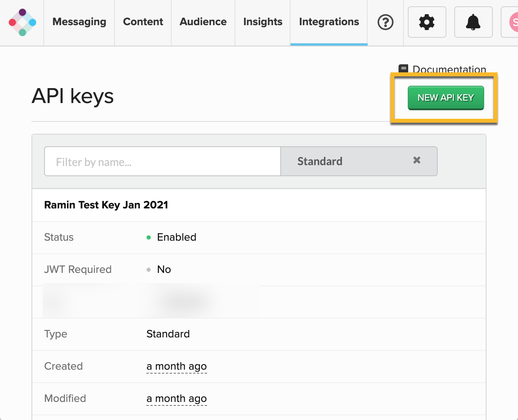
Task: Clear the Standard type filter with X
Action: click(x=417, y=160)
